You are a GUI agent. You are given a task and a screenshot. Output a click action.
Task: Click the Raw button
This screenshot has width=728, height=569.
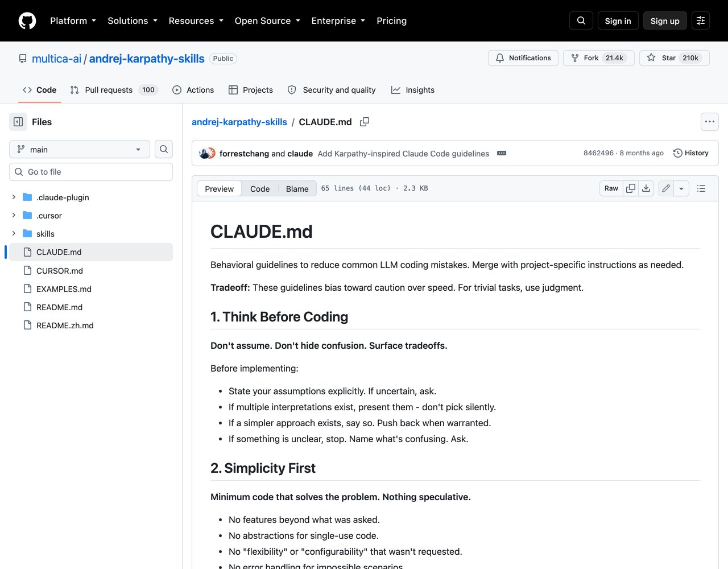611,188
